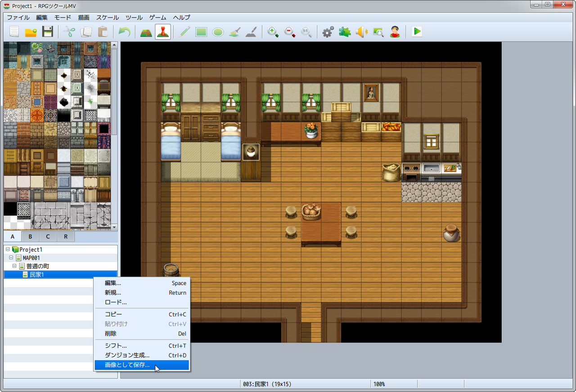Switch to Map editing mode icon
This screenshot has height=392, width=576.
click(x=146, y=32)
